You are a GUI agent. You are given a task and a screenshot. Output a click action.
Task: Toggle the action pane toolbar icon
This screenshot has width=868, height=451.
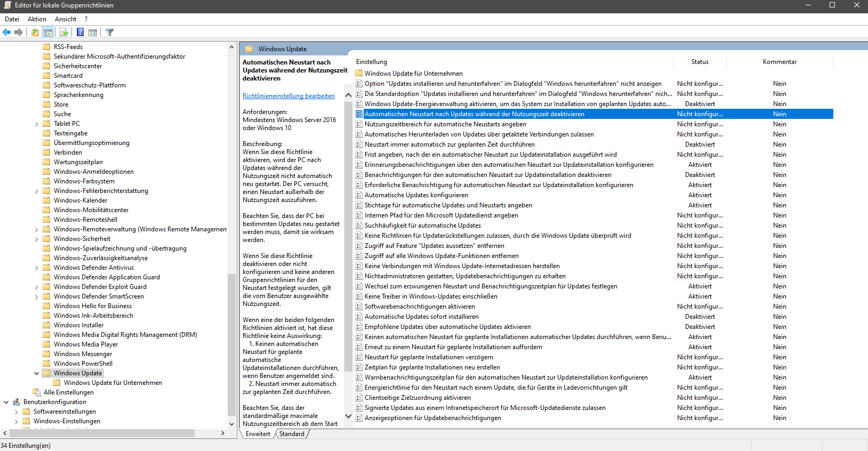click(93, 33)
